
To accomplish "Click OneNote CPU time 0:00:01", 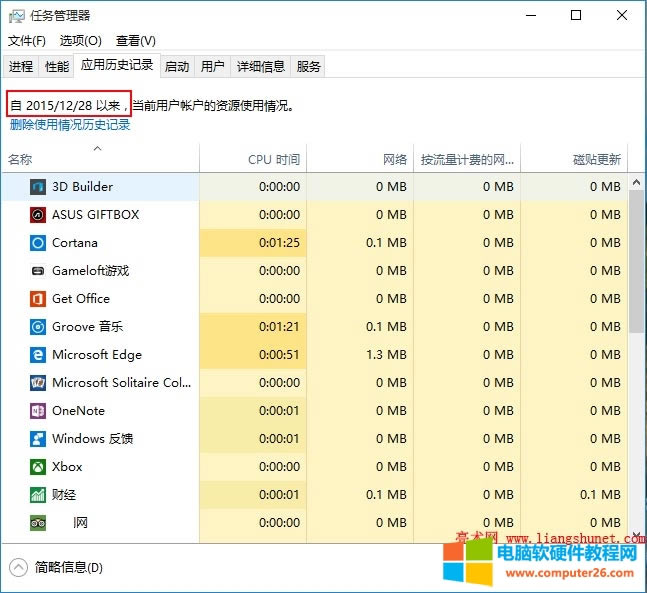I will coord(279,411).
